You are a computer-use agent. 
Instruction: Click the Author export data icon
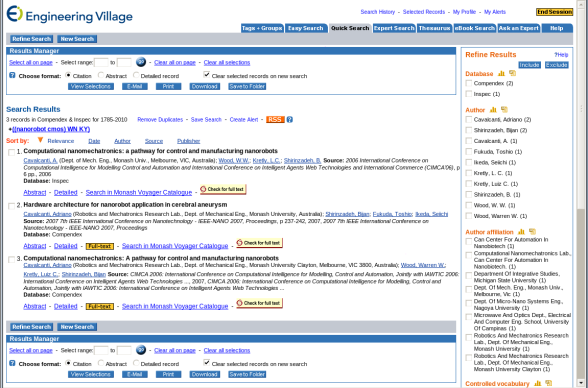[504, 110]
